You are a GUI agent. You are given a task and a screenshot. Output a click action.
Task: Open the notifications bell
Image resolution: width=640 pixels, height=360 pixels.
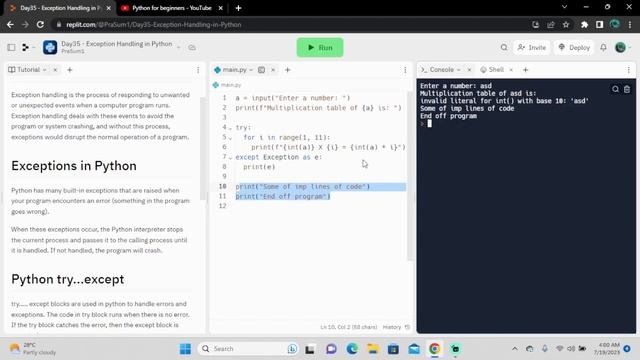603,47
